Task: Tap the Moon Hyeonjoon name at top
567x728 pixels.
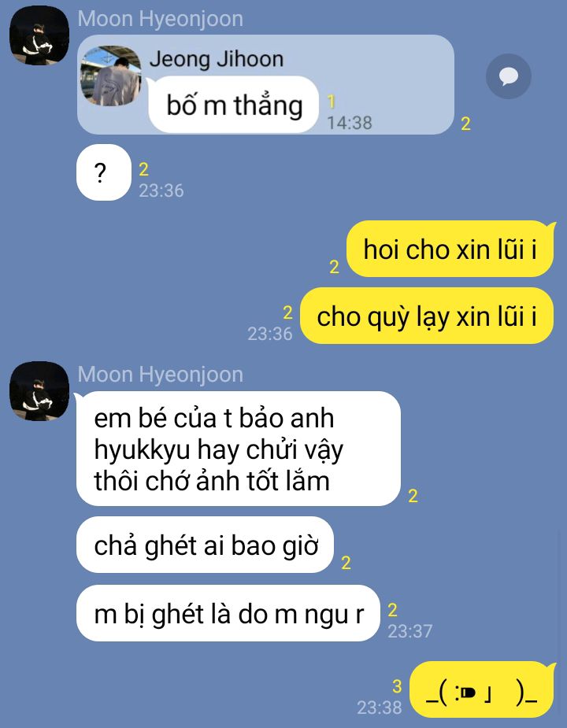Action: (161, 19)
